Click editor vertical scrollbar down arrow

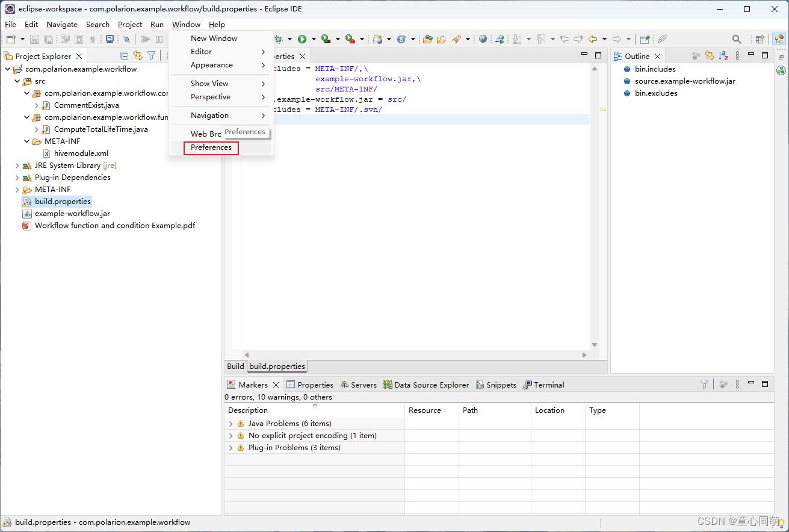[x=595, y=345]
